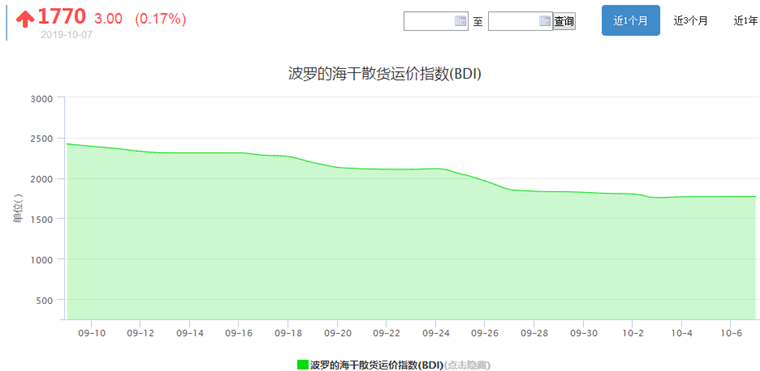
Task: Click the x-axis label 10-4
Action: [x=681, y=333]
